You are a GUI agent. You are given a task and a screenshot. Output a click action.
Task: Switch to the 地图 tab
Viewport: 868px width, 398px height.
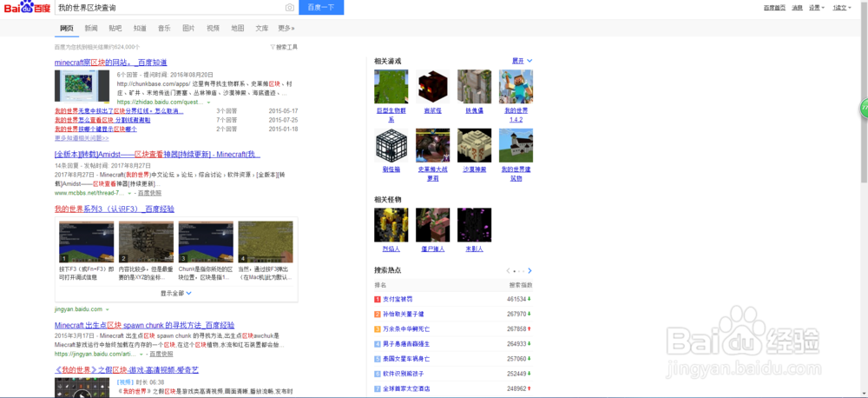(x=238, y=29)
